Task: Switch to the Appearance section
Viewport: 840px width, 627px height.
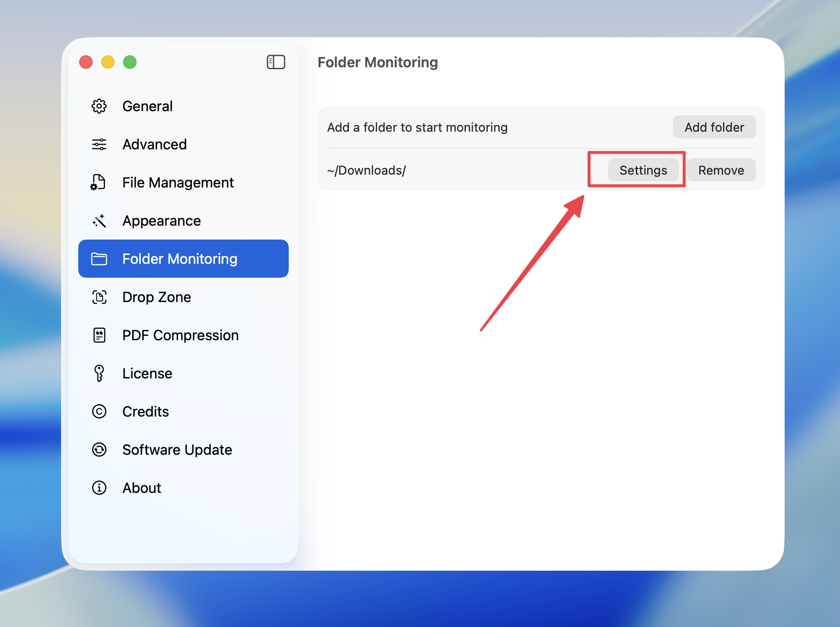Action: click(161, 220)
